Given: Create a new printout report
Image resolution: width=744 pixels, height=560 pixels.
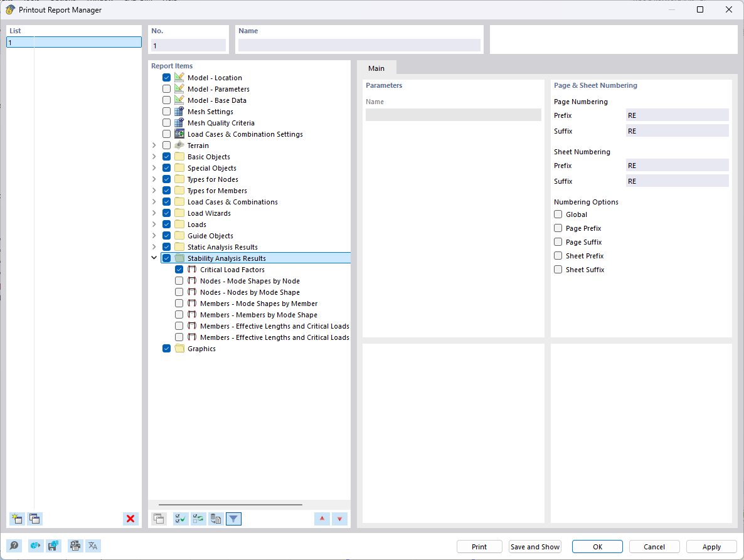Looking at the screenshot, I should [17, 519].
